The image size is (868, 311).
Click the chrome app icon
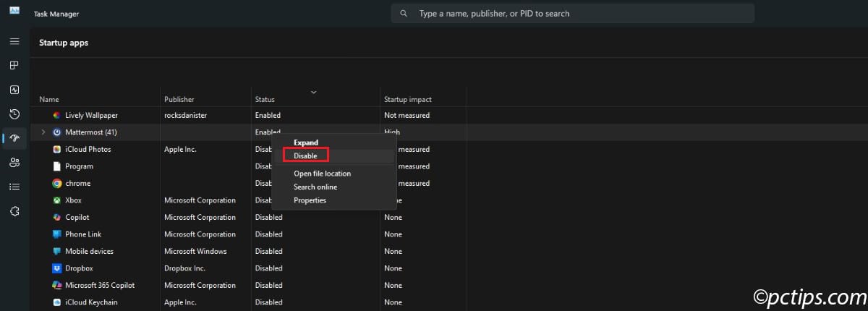coord(57,183)
